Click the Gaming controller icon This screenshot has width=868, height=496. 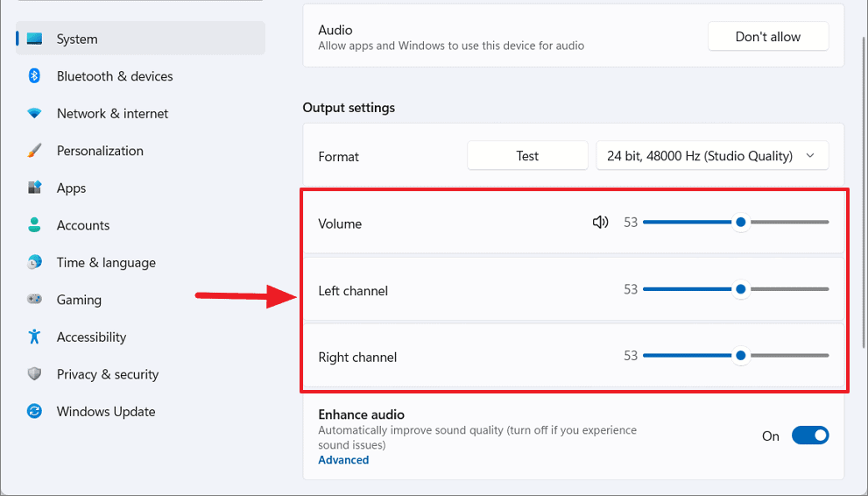coord(35,300)
